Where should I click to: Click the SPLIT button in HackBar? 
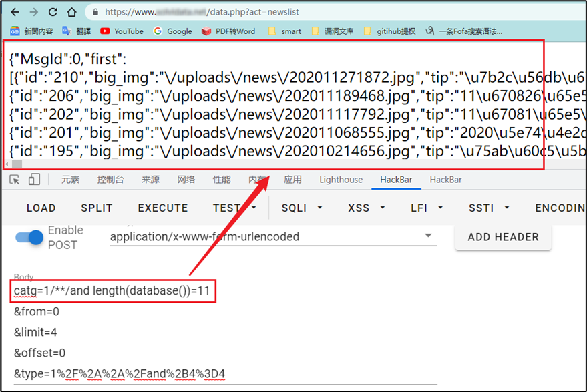pos(97,208)
